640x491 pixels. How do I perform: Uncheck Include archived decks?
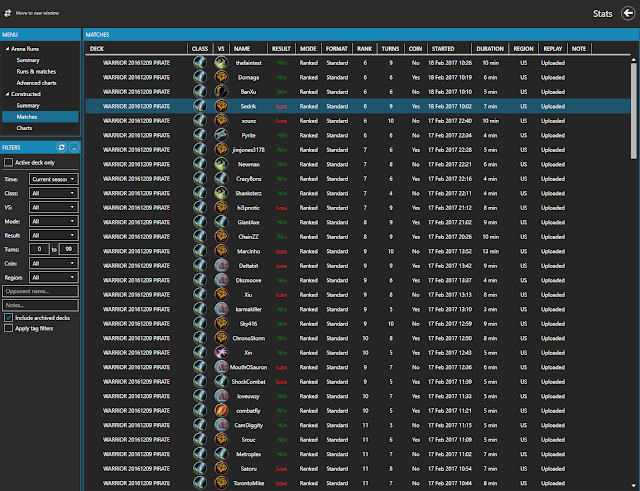tap(9, 318)
